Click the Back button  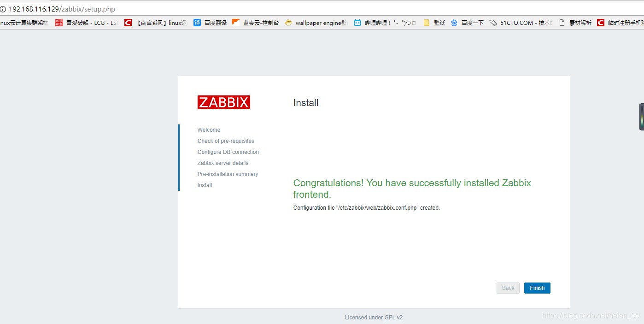point(508,288)
